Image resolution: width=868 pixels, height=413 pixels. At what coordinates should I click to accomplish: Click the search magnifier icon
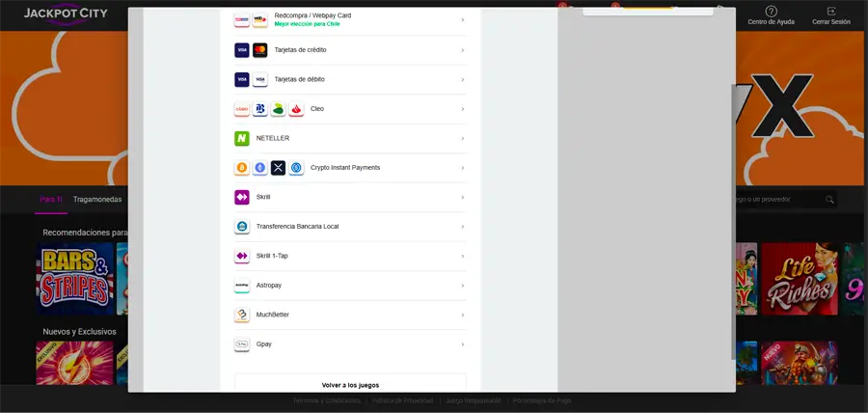[x=829, y=200]
